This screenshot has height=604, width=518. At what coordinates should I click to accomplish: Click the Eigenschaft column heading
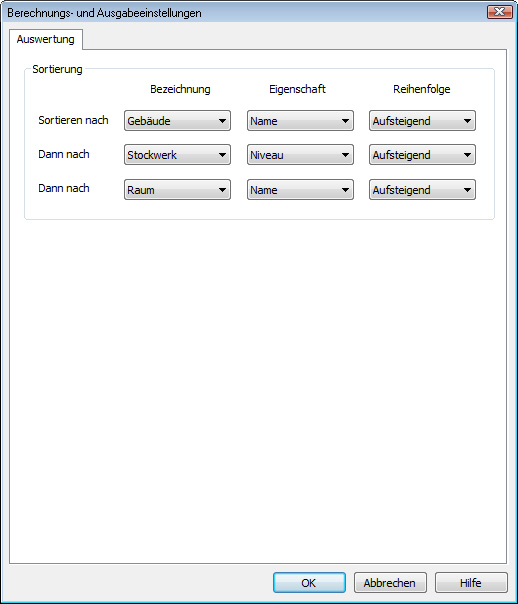click(297, 89)
